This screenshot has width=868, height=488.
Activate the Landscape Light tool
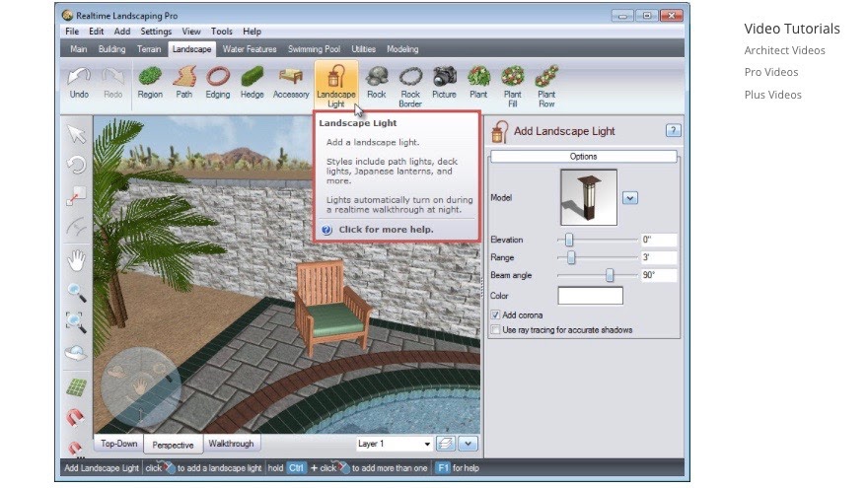coord(336,85)
